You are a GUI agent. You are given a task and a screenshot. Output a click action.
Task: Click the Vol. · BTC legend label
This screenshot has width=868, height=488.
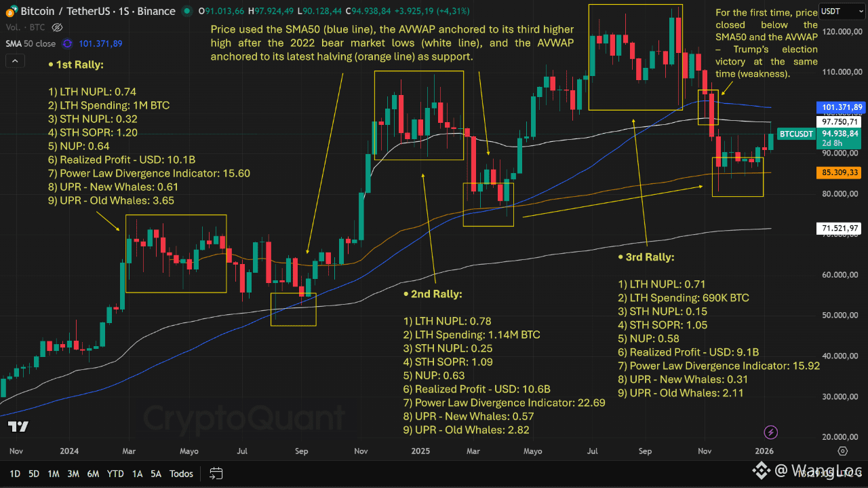[24, 28]
